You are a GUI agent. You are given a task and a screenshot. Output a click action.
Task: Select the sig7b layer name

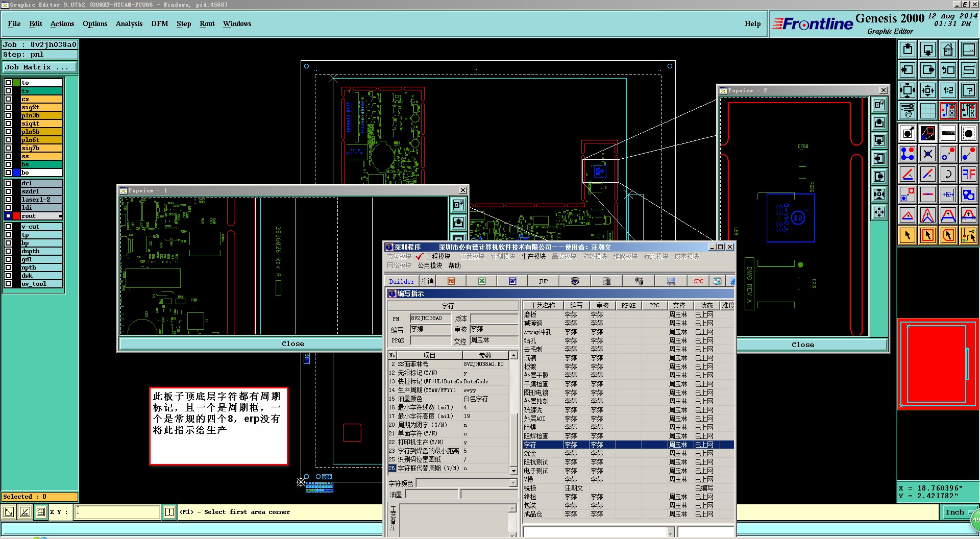click(x=41, y=148)
